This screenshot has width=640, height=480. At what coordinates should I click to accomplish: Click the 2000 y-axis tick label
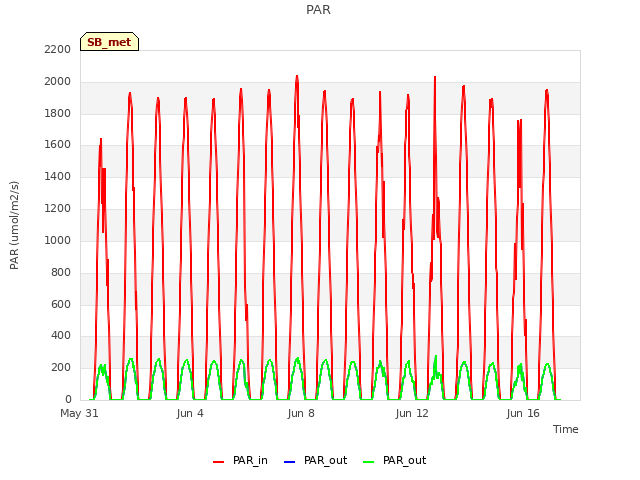click(58, 81)
